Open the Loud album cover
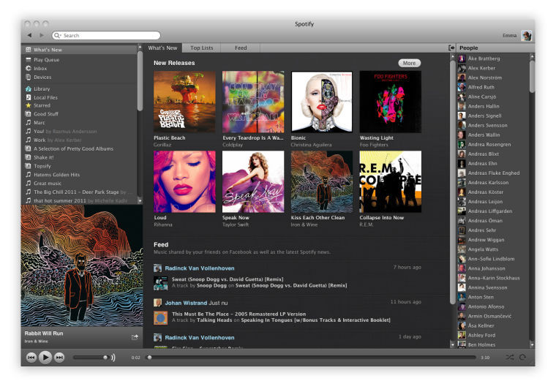556x392 pixels. pos(184,181)
